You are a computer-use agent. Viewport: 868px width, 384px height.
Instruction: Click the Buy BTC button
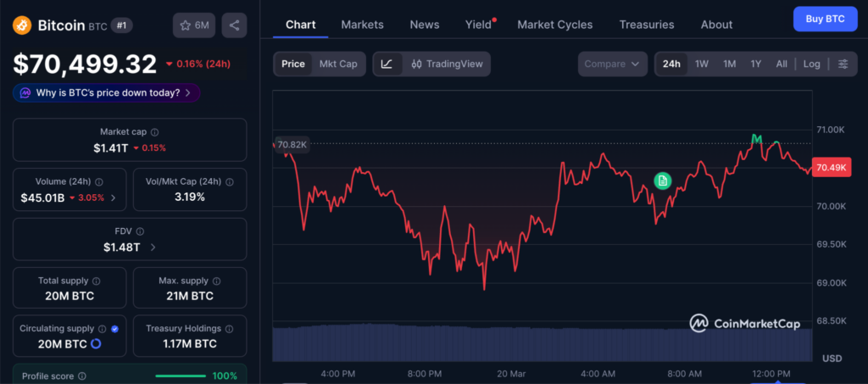tap(824, 19)
